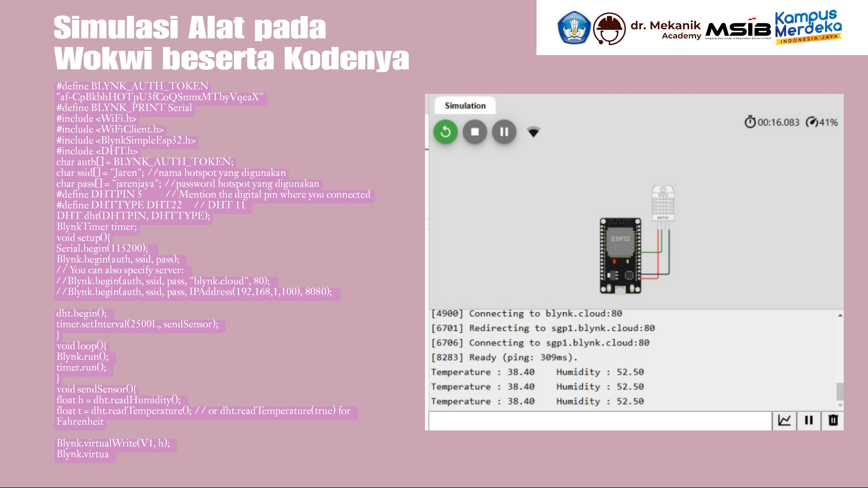This screenshot has width=868, height=488.
Task: Click log line '[6706] Connecting to sgp1.blynk.cloud:80'
Action: pyautogui.click(x=540, y=343)
